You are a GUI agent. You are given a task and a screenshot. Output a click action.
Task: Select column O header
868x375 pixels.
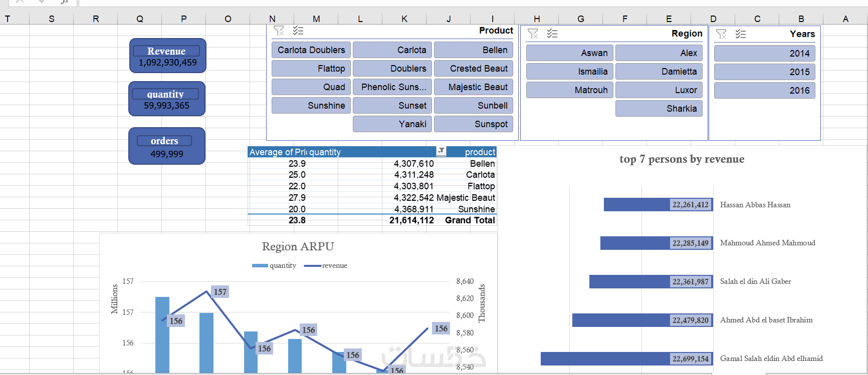[228, 19]
